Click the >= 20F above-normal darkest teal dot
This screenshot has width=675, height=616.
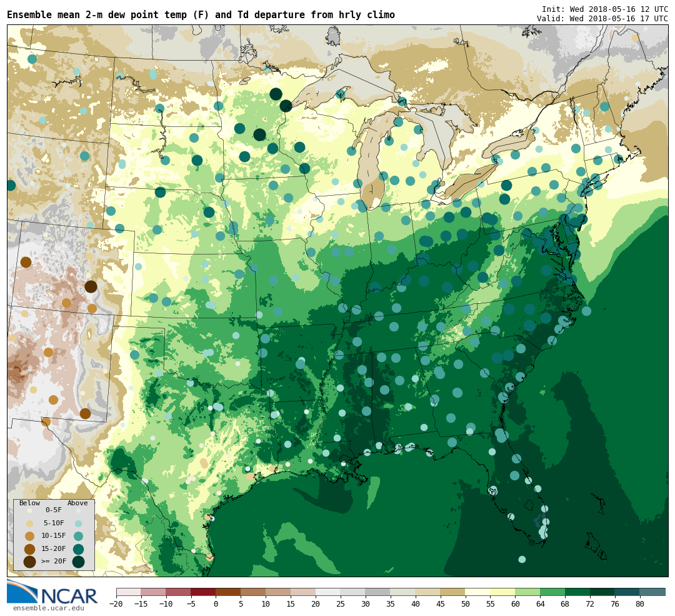click(x=78, y=562)
